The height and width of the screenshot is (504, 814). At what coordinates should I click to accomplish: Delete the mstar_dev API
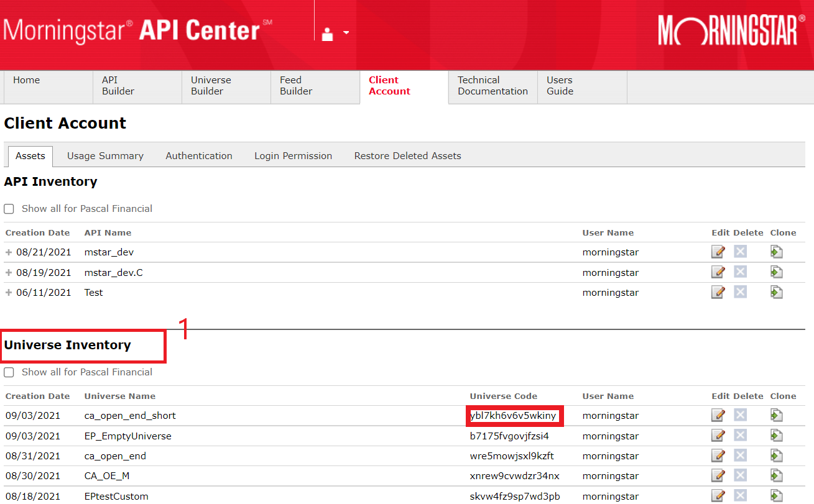click(x=739, y=252)
